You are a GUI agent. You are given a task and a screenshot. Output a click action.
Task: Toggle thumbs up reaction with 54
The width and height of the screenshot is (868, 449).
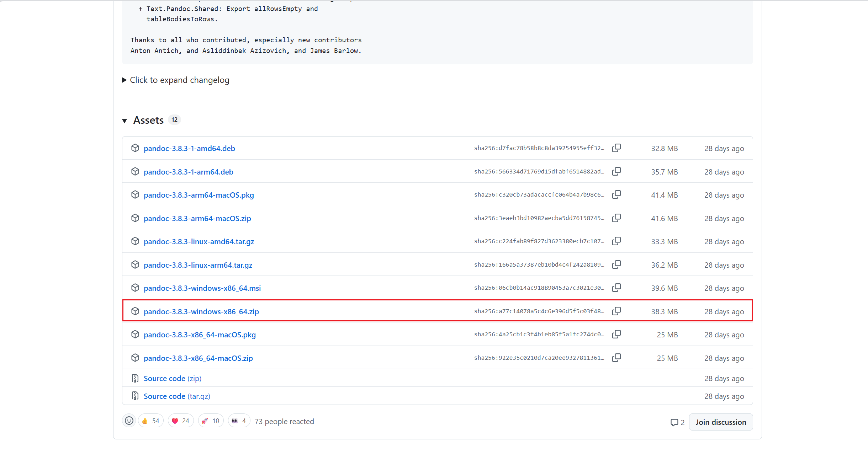coord(151,421)
